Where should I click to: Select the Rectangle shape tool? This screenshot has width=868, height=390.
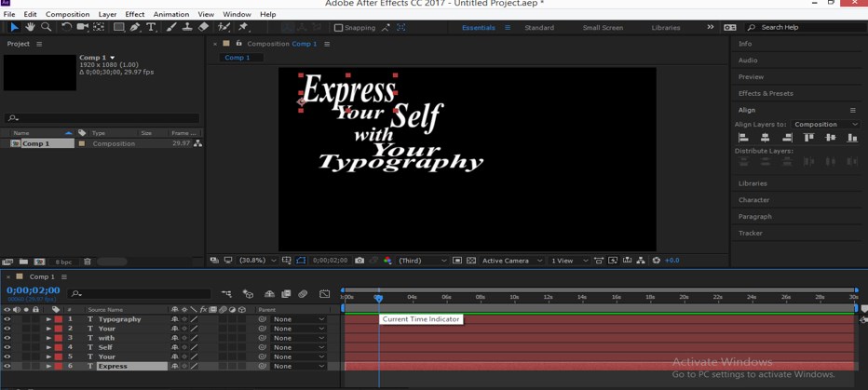click(119, 27)
